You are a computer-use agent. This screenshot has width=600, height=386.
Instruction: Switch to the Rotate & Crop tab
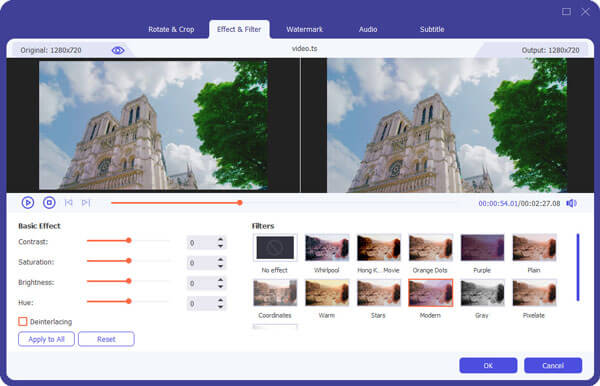171,29
